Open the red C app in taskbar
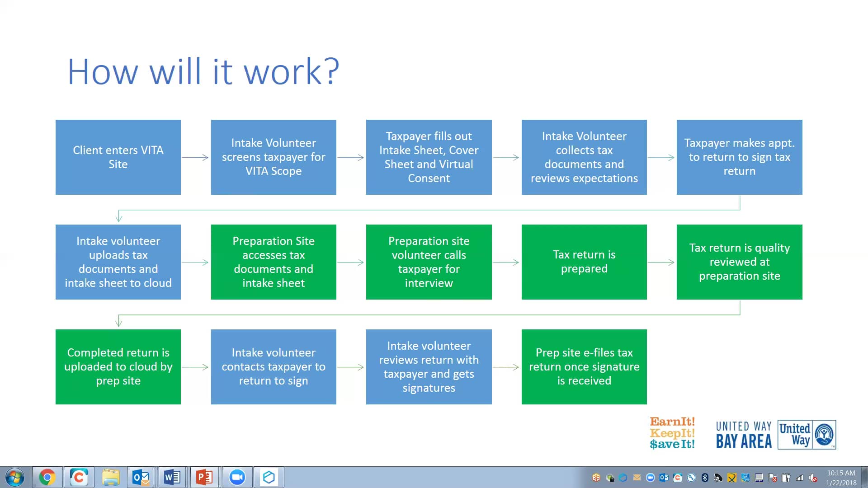 click(x=79, y=477)
